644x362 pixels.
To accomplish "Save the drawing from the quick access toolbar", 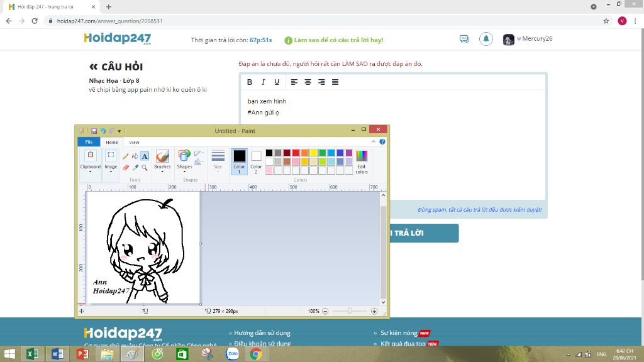I will click(x=94, y=131).
